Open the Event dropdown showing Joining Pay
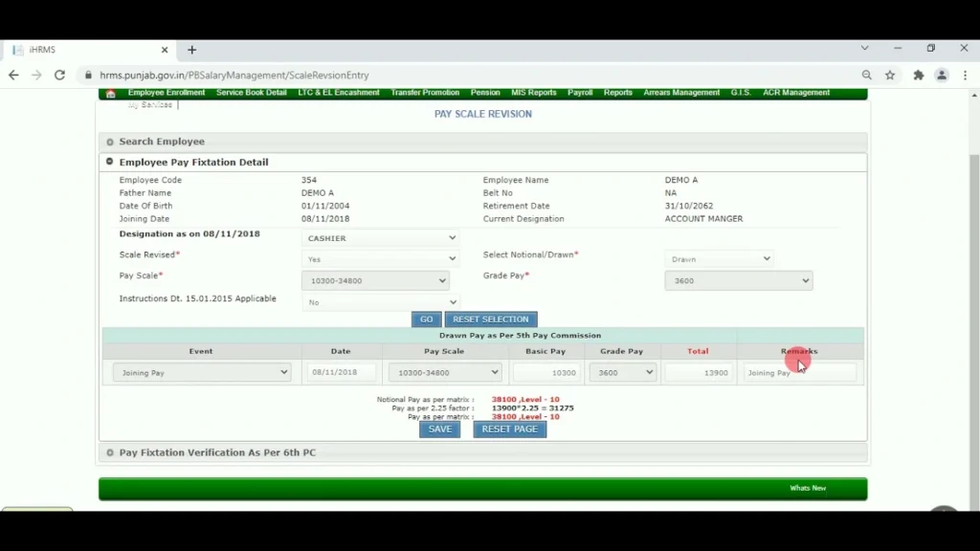This screenshot has width=980, height=551. (201, 372)
